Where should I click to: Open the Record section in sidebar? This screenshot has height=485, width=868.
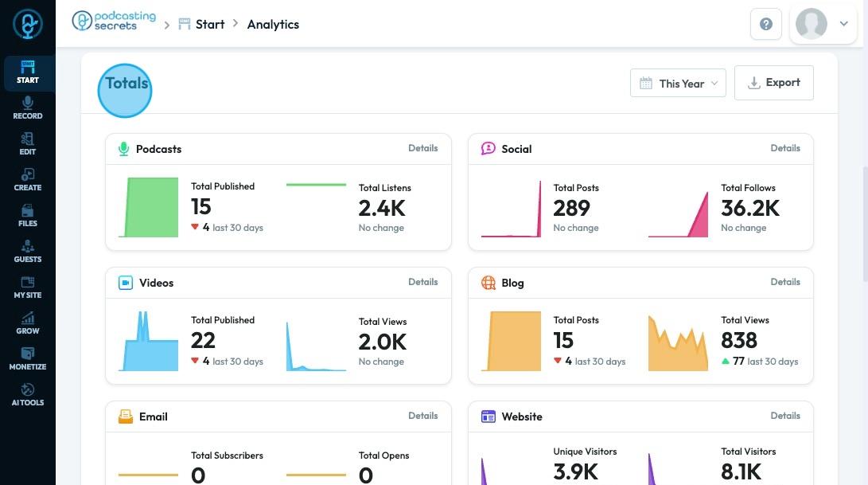28,108
